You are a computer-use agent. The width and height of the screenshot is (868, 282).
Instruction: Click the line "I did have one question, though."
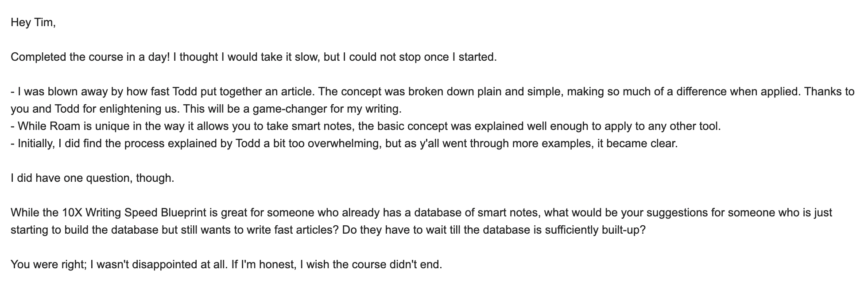pos(93,178)
